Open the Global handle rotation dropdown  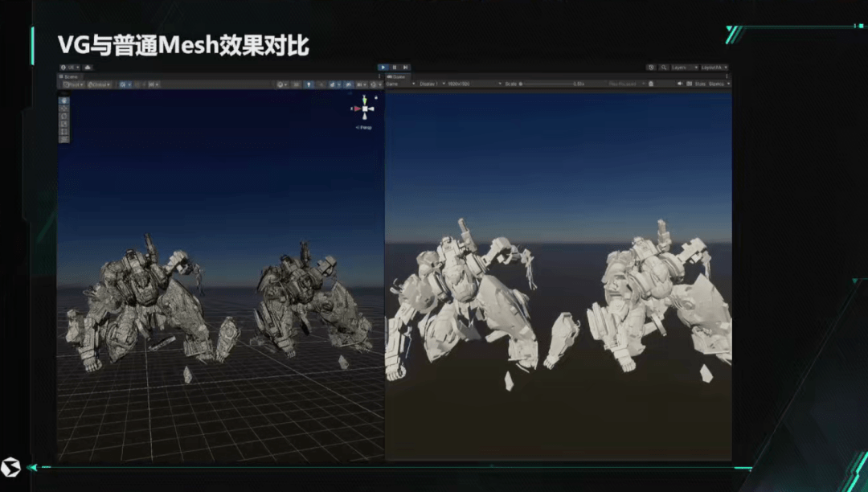click(x=99, y=84)
